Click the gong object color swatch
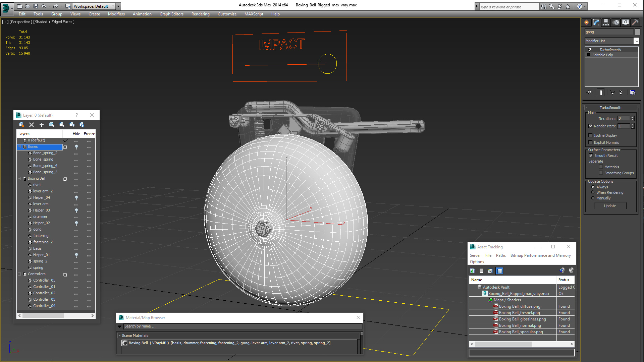 pos(638,32)
